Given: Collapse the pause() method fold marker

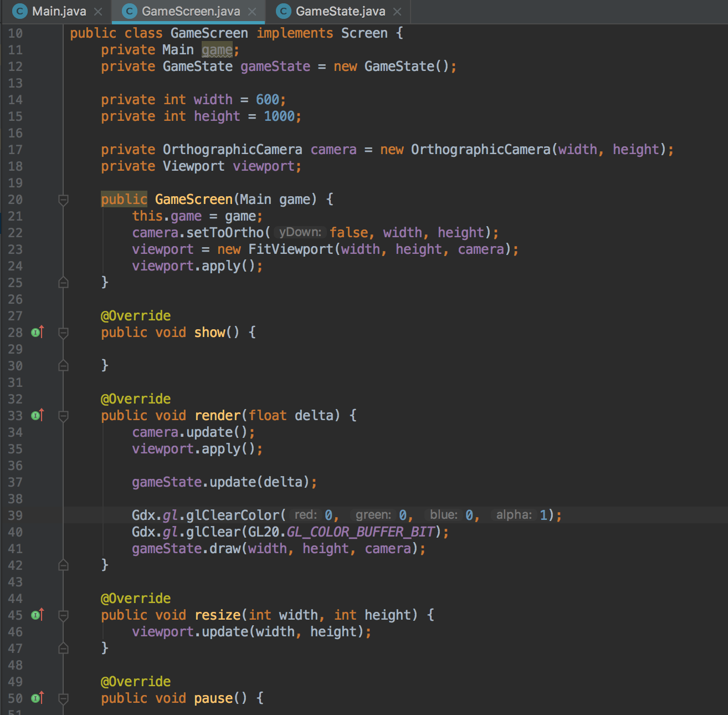Looking at the screenshot, I should tap(64, 698).
